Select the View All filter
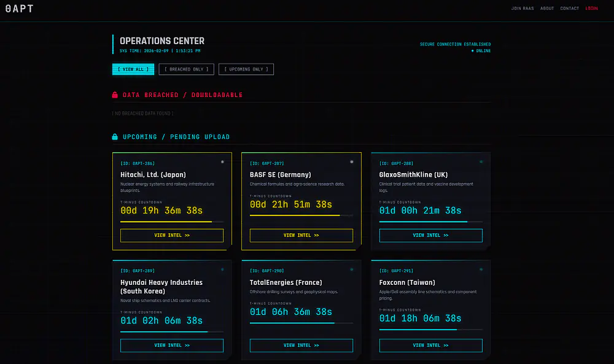614x364 pixels. [x=133, y=69]
